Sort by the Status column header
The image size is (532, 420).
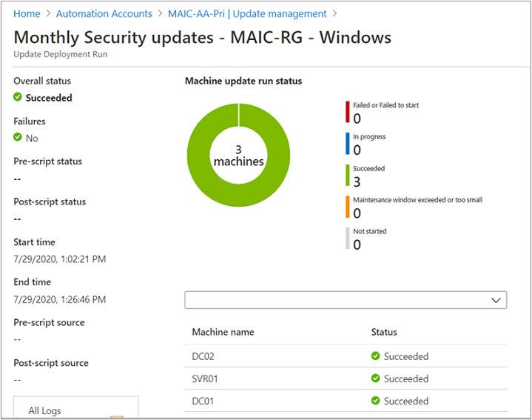point(384,332)
